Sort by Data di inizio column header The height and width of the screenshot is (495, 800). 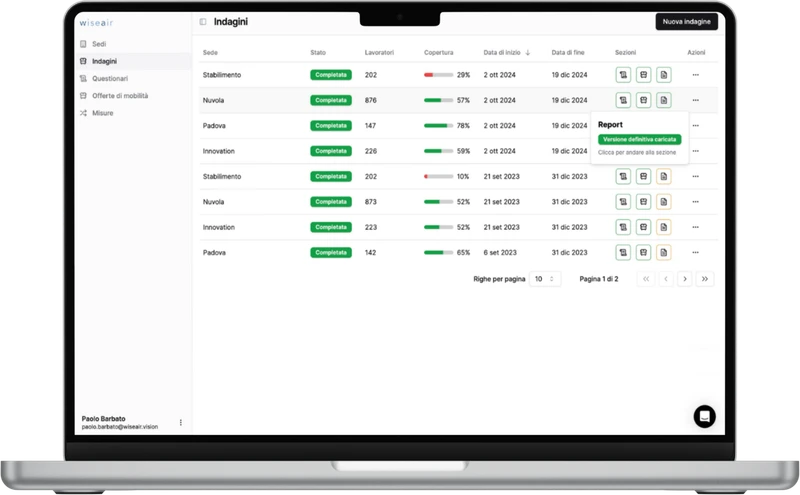(507, 53)
